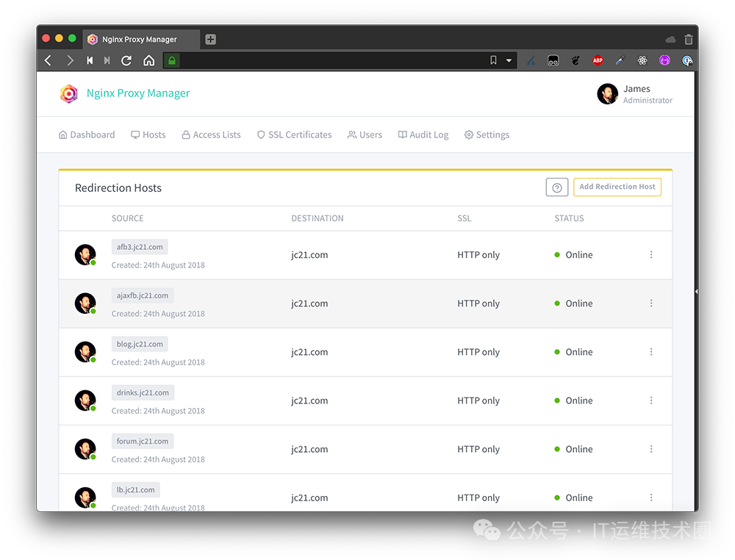
Task: Click the DESTINATION column header
Action: [318, 218]
